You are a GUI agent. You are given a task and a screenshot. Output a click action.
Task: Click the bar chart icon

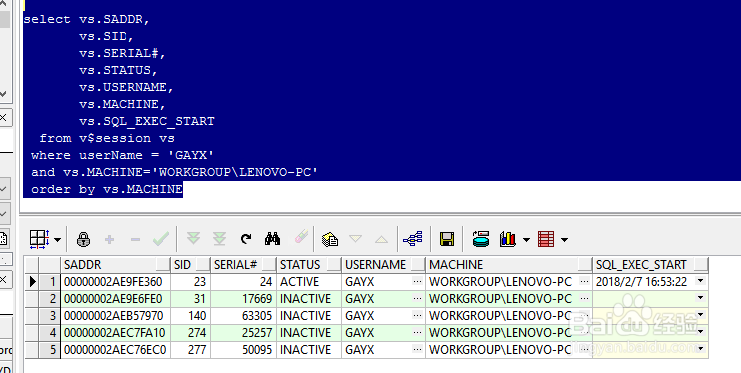tap(508, 239)
